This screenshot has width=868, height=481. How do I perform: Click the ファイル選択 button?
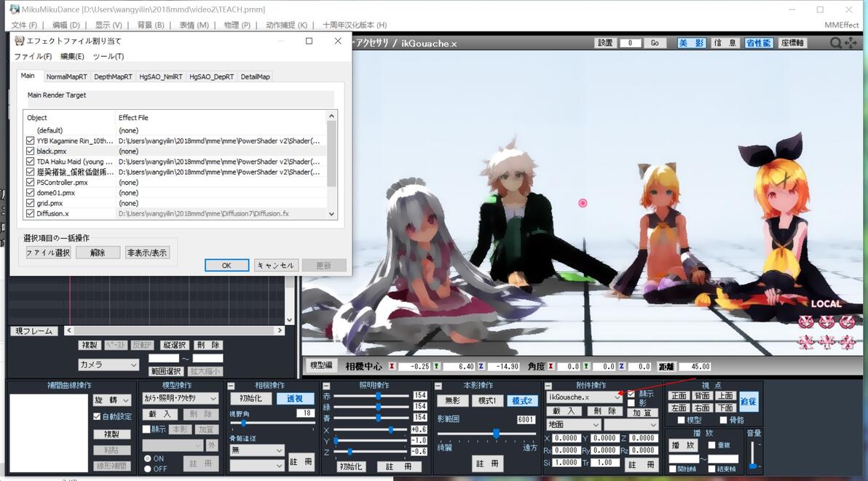(48, 253)
